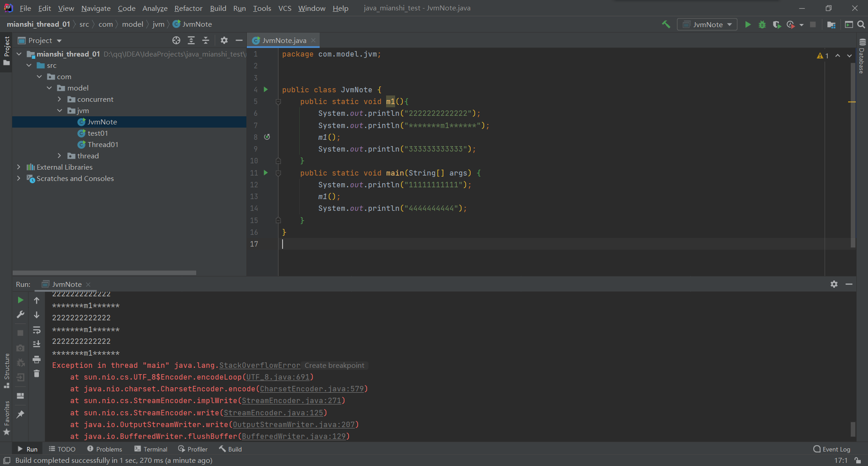Hide the Project panel with minus icon

[239, 40]
